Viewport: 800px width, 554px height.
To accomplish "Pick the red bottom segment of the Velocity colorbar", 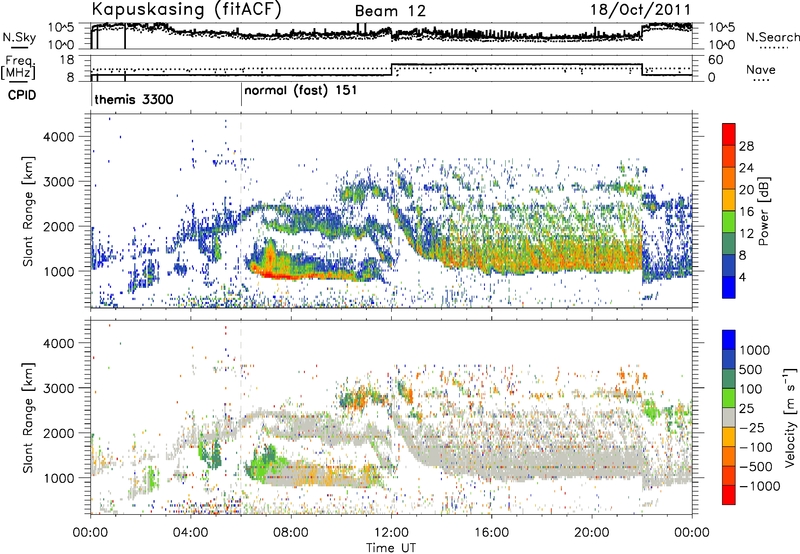I will click(x=729, y=495).
